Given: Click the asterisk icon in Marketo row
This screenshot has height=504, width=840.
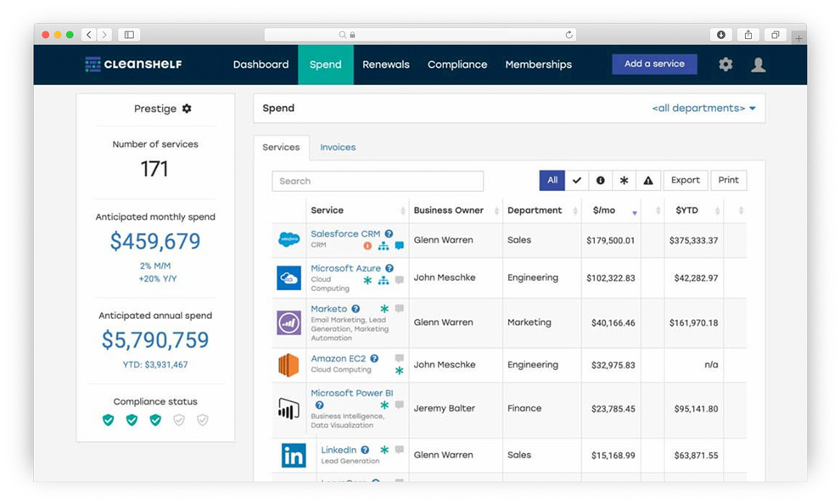Looking at the screenshot, I should 384,309.
